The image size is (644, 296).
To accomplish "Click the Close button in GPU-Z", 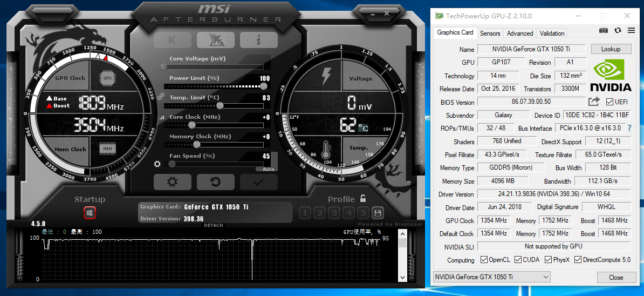I will (615, 278).
